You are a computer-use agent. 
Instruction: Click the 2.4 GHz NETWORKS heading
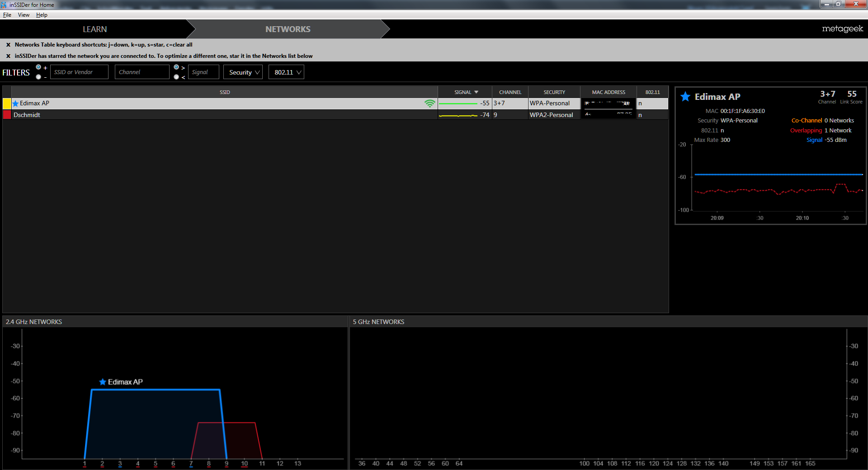point(34,322)
